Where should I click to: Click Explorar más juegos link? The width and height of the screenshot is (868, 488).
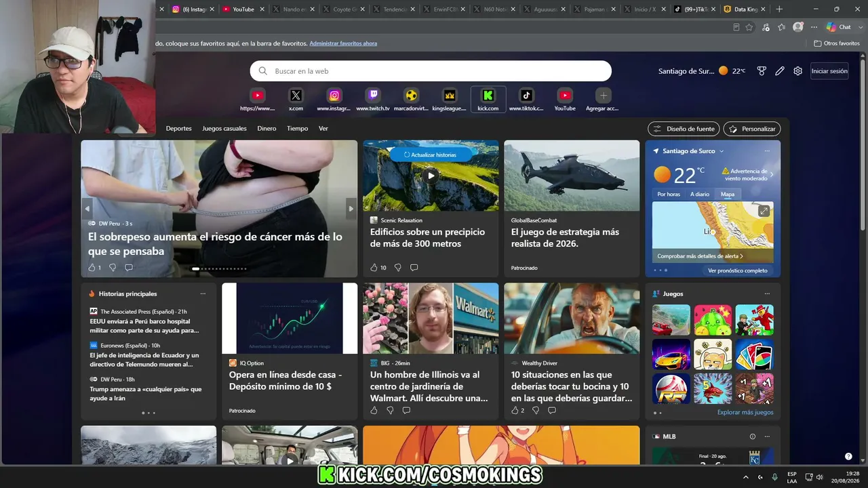coord(745,412)
